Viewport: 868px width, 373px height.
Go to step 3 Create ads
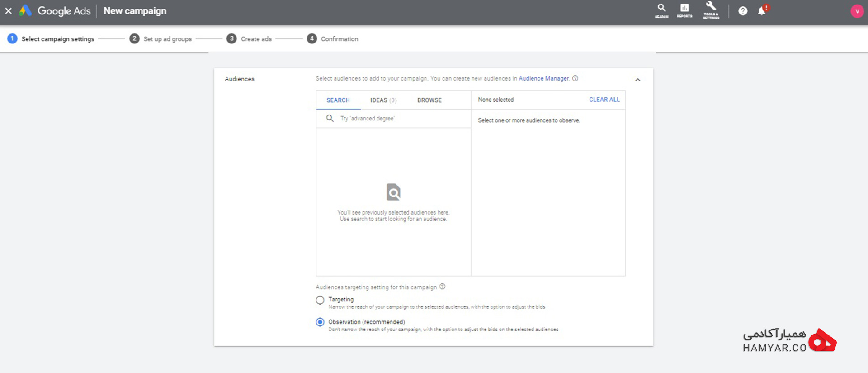click(x=249, y=39)
